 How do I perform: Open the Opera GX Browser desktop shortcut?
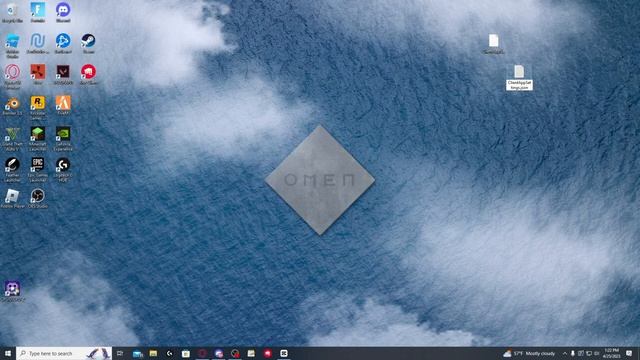coord(12,76)
